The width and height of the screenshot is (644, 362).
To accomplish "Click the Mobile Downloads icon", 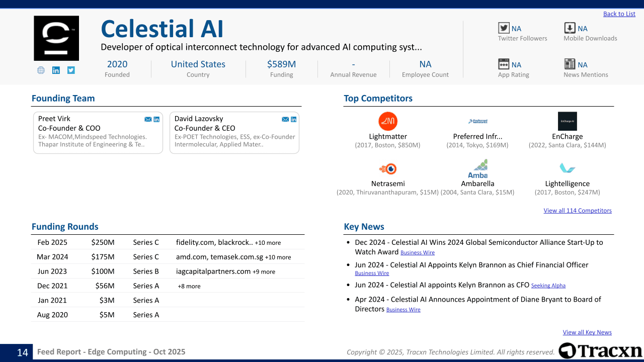I will point(570,28).
